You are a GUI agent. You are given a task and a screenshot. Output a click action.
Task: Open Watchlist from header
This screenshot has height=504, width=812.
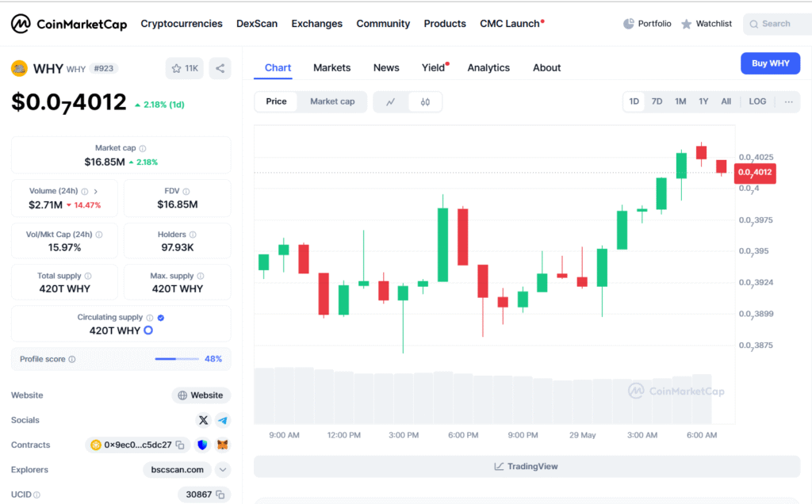[x=707, y=24]
